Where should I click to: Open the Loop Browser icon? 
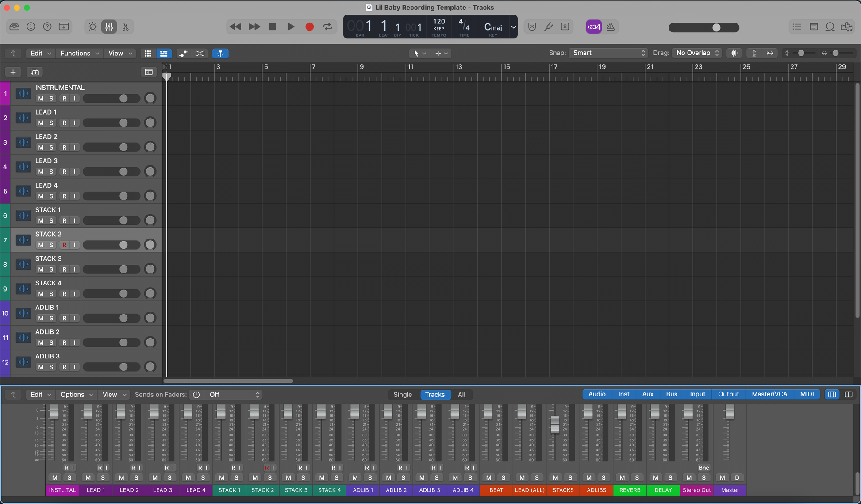tap(830, 27)
